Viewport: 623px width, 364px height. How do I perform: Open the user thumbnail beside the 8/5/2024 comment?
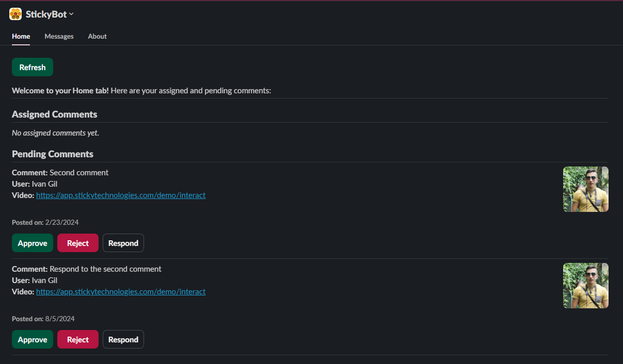point(585,286)
